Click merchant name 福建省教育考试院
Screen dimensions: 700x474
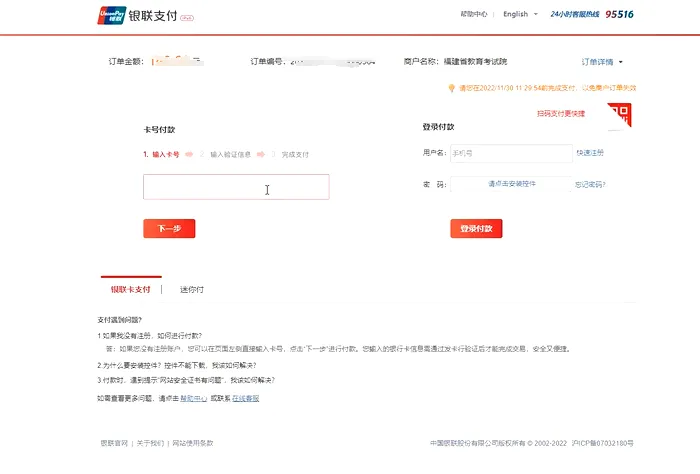click(x=475, y=62)
